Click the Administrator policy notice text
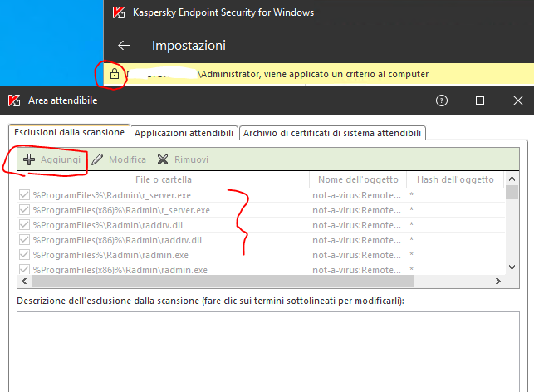Image resolution: width=534 pixels, height=392 pixels. point(315,74)
